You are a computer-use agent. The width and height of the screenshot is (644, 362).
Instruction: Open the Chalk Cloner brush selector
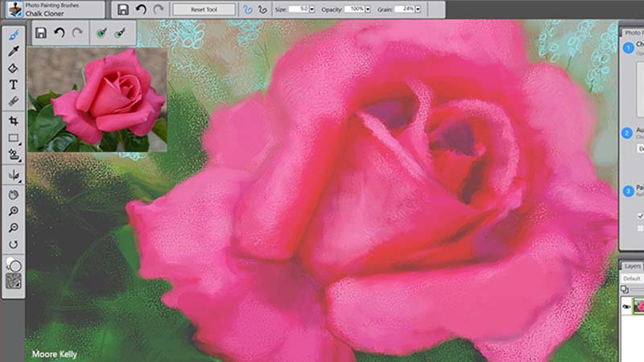click(x=56, y=10)
